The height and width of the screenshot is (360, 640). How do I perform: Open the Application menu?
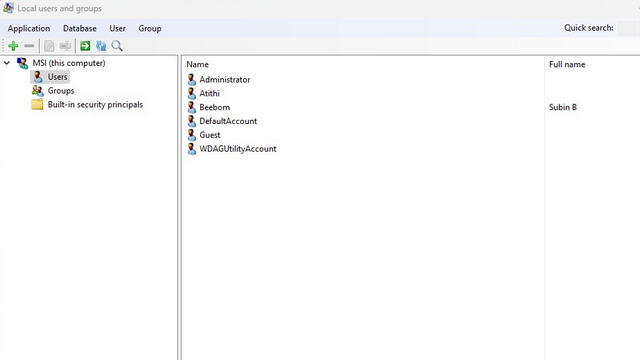29,28
